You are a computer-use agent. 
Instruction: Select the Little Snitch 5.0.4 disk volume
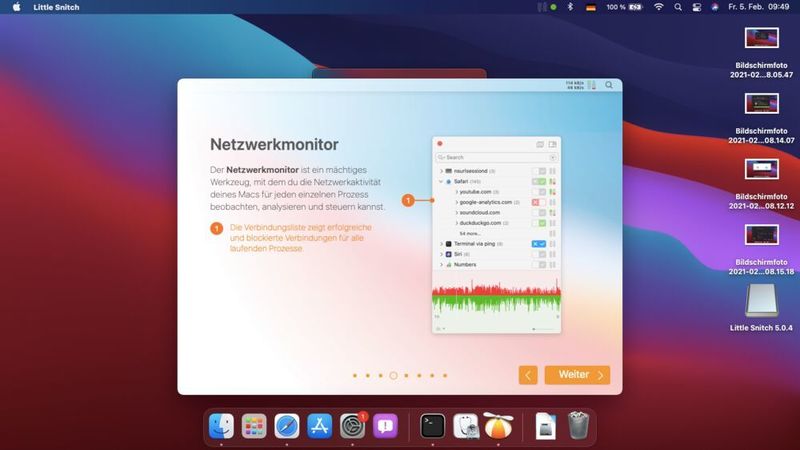[x=761, y=308]
